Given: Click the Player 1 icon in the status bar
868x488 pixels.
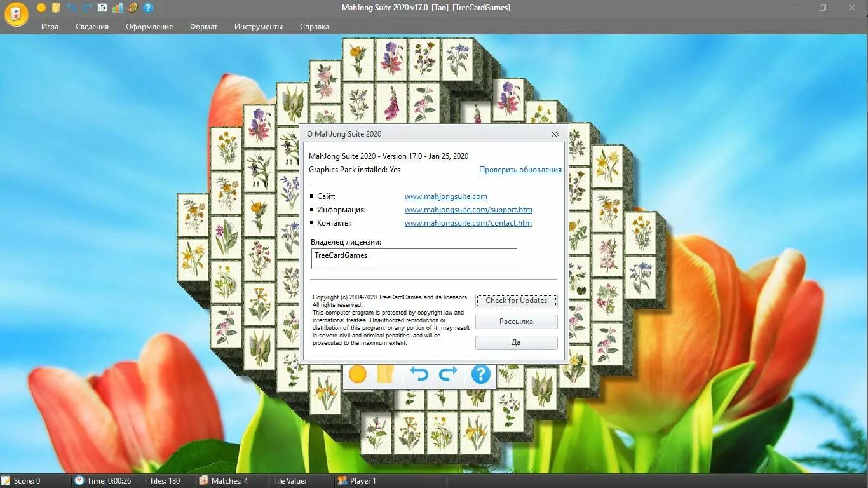Looking at the screenshot, I should point(342,481).
